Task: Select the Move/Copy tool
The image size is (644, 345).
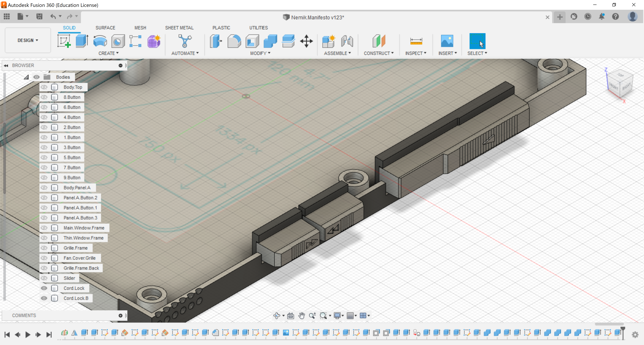Action: [307, 41]
